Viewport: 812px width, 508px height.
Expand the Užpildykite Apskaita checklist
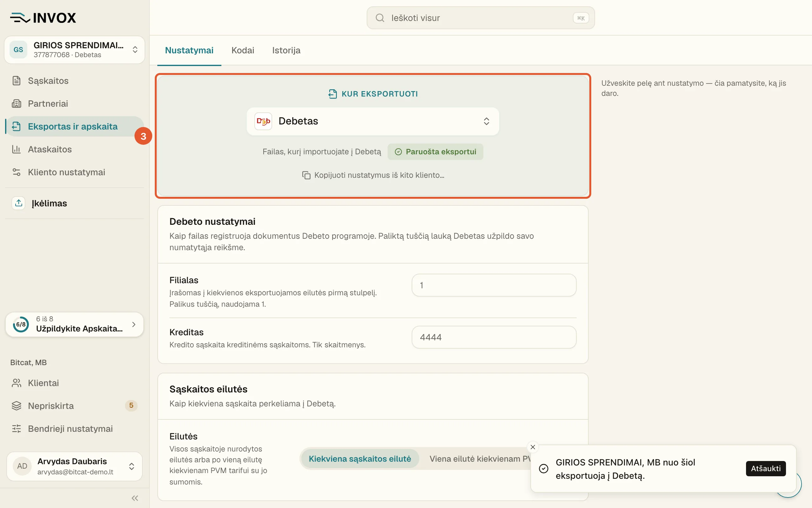[x=75, y=324]
